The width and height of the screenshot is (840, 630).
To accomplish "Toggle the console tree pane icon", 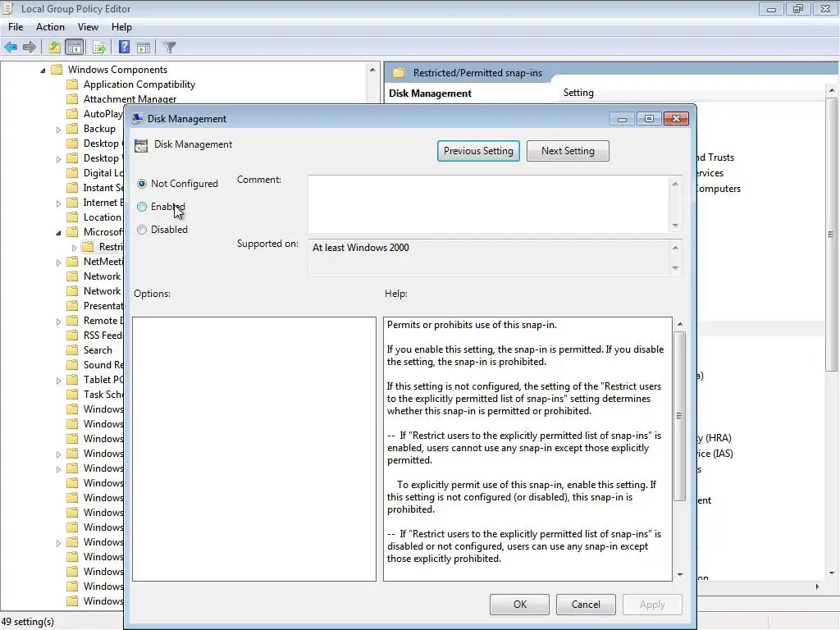I will pos(75,47).
